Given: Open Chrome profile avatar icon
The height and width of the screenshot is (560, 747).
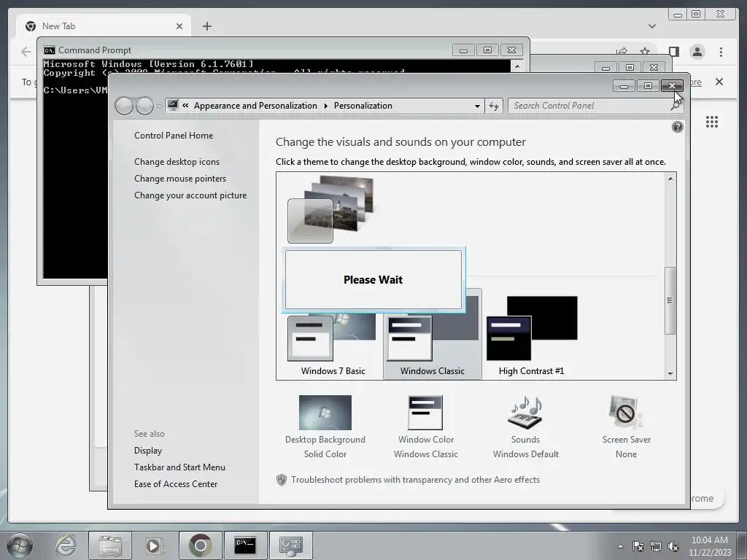Looking at the screenshot, I should click(697, 52).
